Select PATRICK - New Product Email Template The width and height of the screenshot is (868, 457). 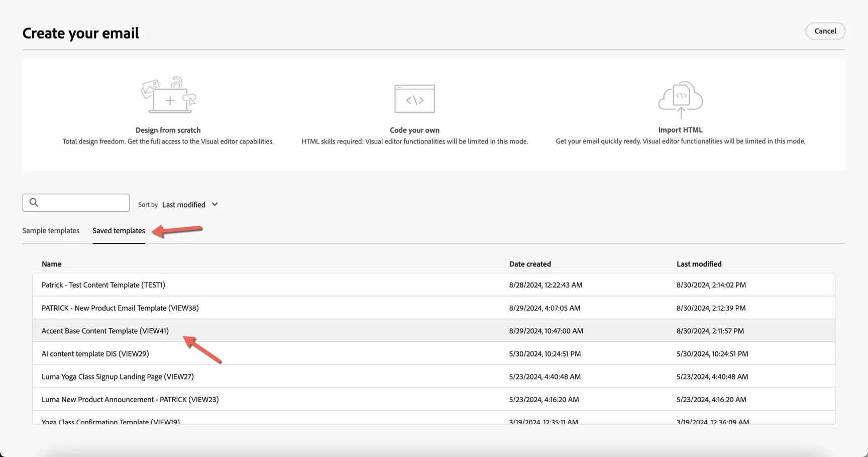click(x=433, y=308)
